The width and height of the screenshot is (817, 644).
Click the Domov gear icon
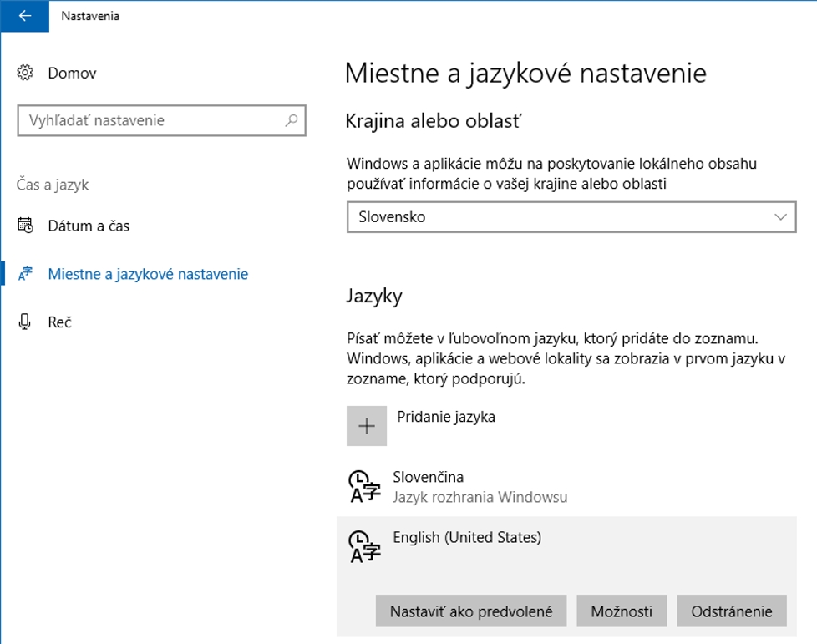(x=25, y=74)
